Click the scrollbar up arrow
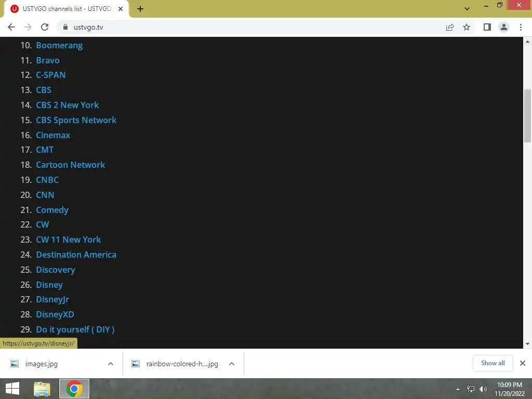The height and width of the screenshot is (399, 532). [x=527, y=42]
